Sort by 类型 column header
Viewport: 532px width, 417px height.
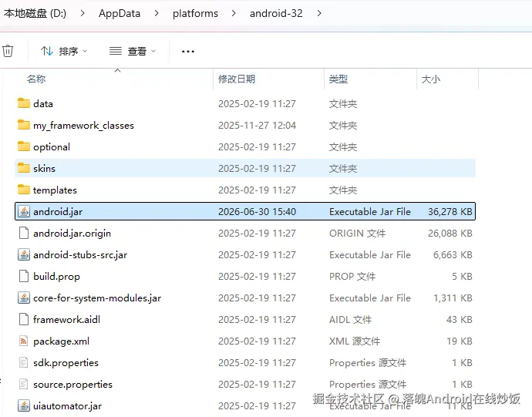tap(338, 79)
